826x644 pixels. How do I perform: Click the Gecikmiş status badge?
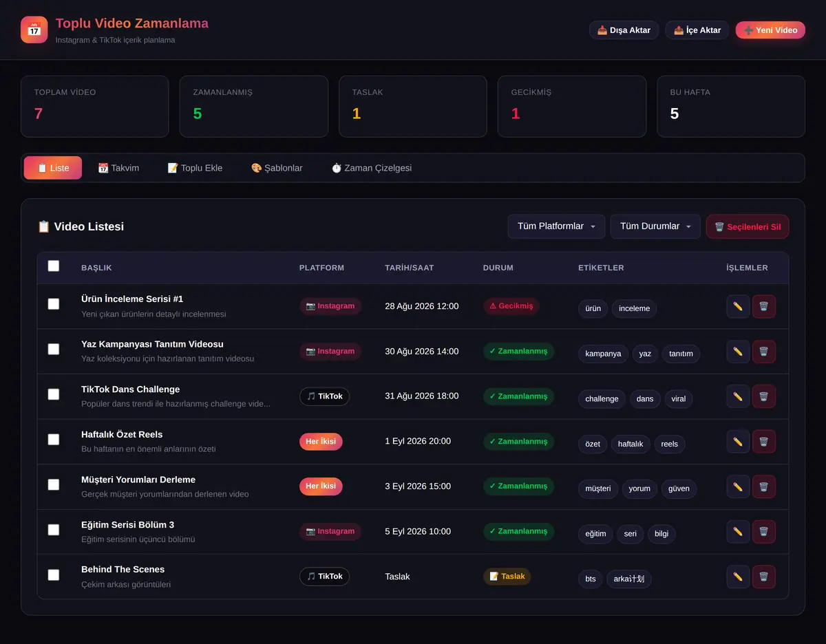pyautogui.click(x=511, y=306)
